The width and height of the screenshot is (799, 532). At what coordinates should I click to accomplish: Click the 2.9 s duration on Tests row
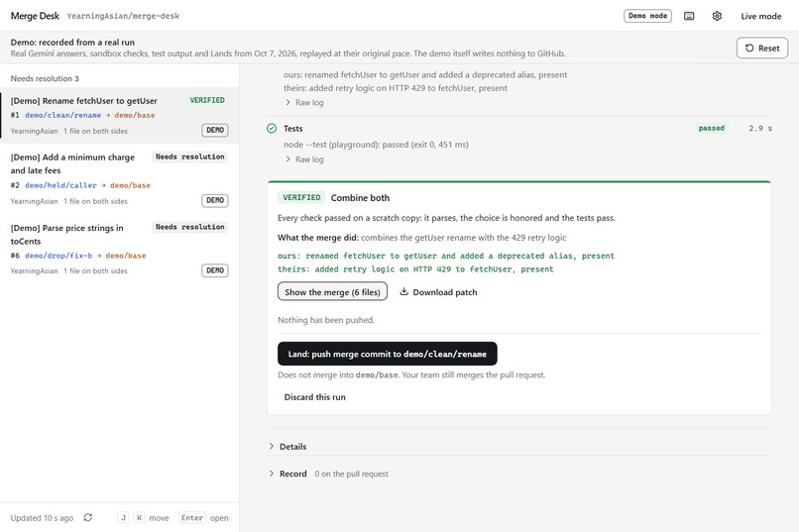coord(760,128)
